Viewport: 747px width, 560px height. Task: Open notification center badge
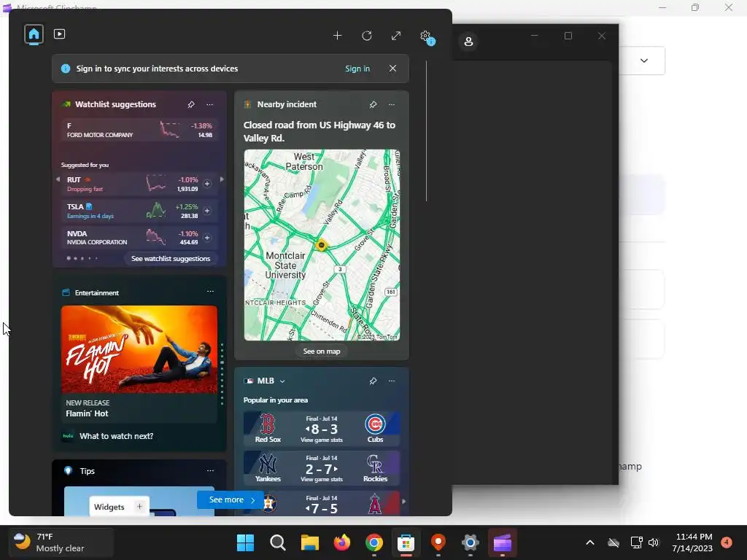[727, 542]
